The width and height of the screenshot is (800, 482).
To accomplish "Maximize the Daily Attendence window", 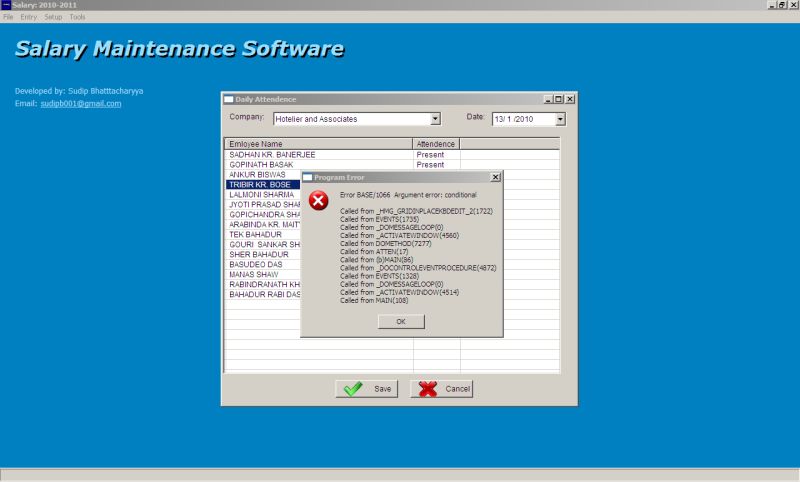I will [x=559, y=99].
